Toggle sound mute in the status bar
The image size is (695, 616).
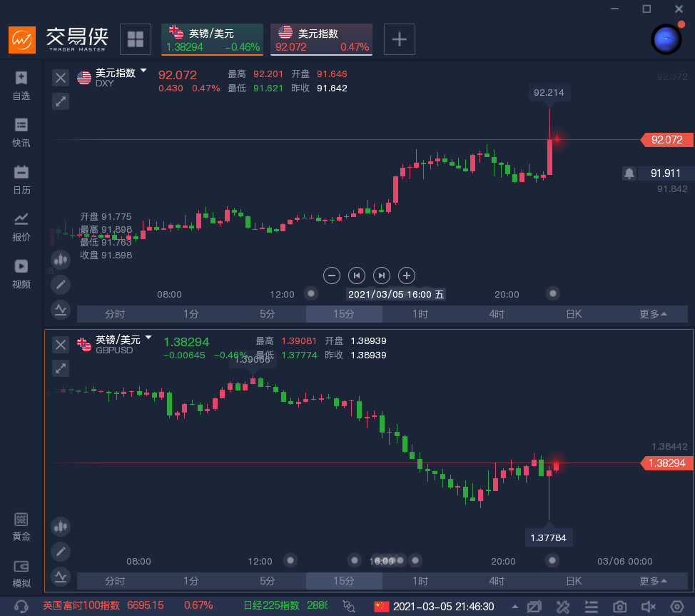pyautogui.click(x=648, y=606)
